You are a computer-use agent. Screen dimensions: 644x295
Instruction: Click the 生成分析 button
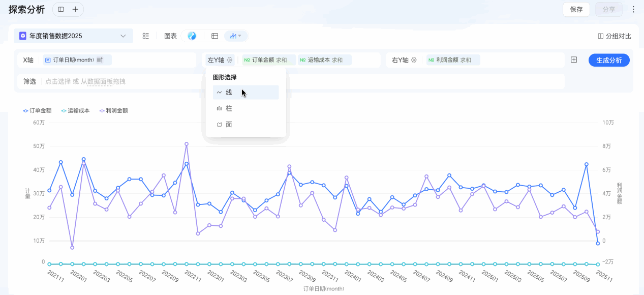[x=609, y=60]
